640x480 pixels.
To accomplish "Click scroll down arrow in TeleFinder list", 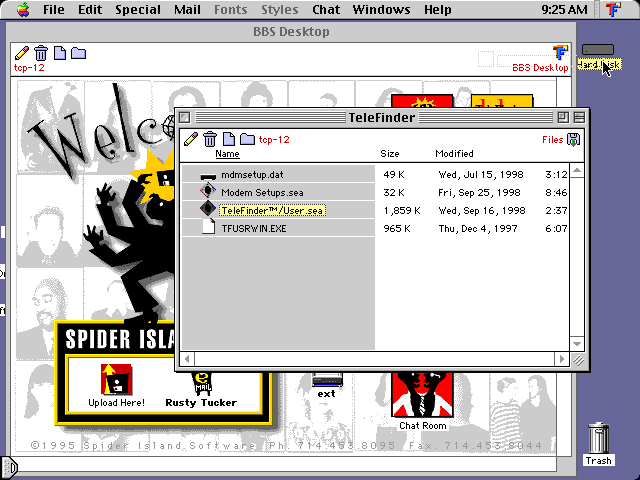I will (577, 344).
